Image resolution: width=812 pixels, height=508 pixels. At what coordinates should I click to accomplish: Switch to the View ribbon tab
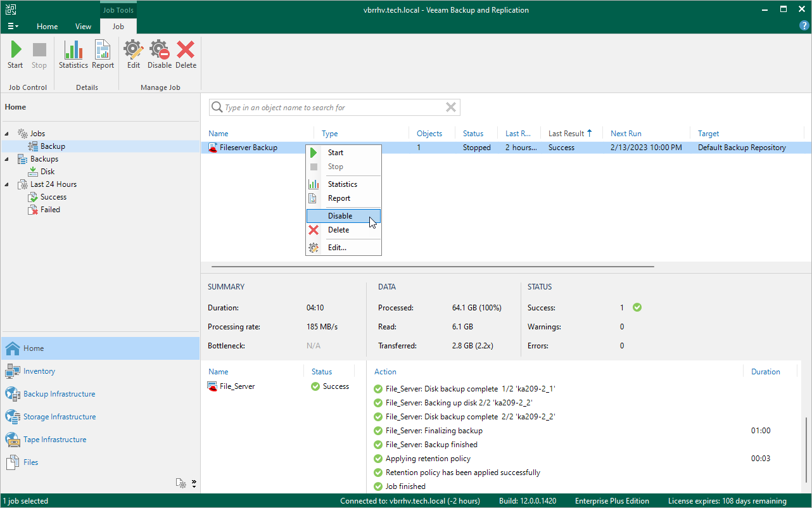[83, 27]
